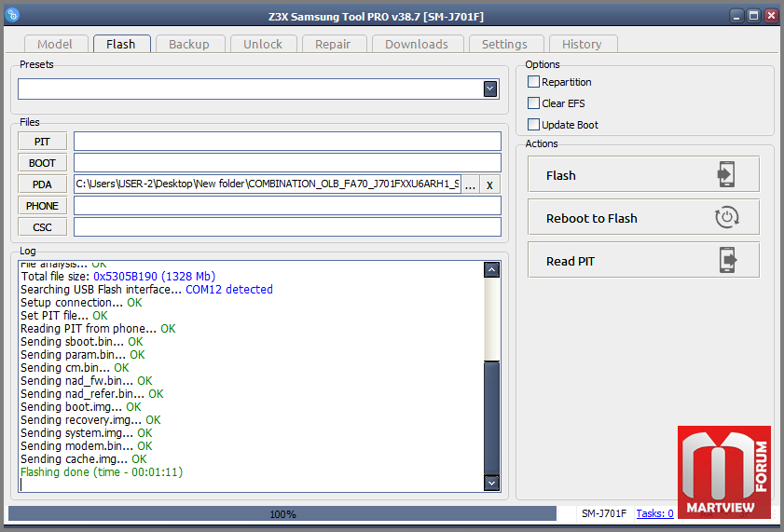This screenshot has width=784, height=532.
Task: Click the log scrollbar down arrow
Action: 492,483
